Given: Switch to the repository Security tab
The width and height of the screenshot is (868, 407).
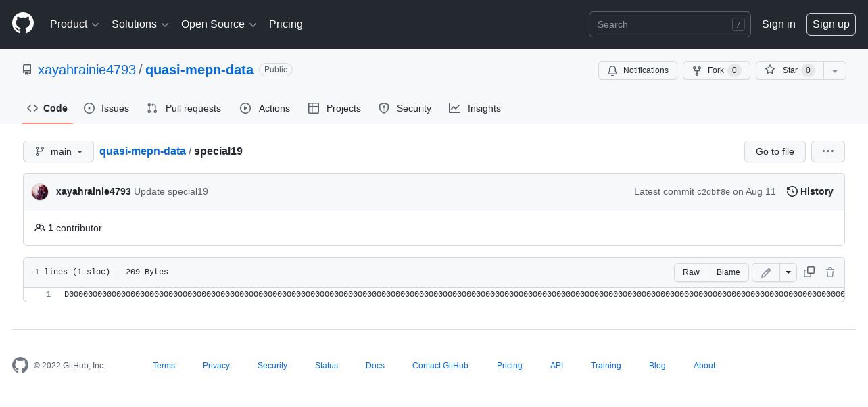Looking at the screenshot, I should click(x=405, y=108).
